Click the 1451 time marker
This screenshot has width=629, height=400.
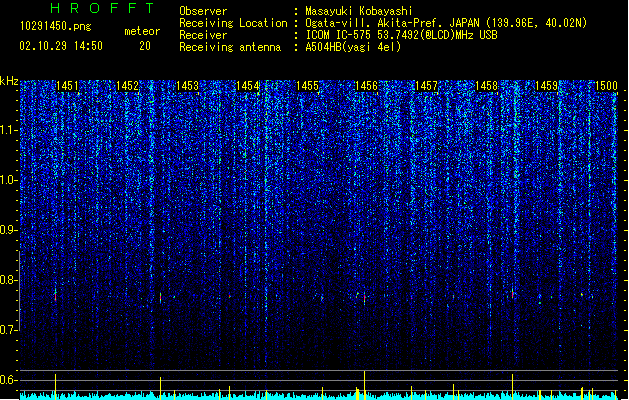point(67,86)
